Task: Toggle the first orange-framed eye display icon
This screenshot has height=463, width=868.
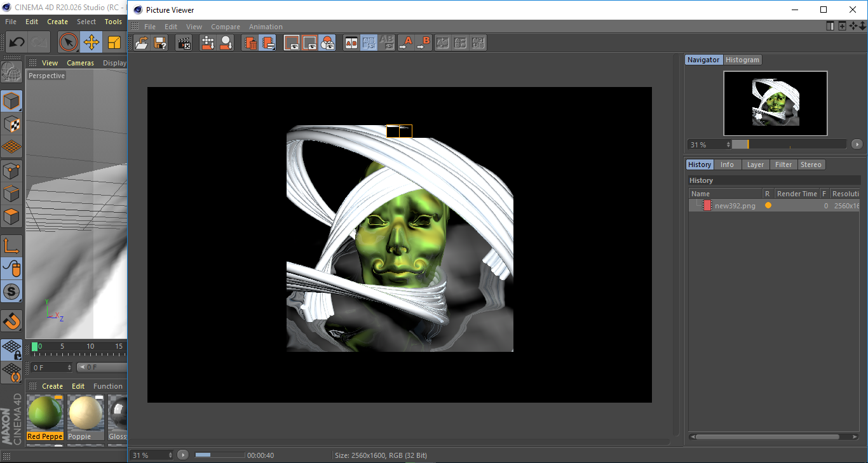Action: [292, 43]
